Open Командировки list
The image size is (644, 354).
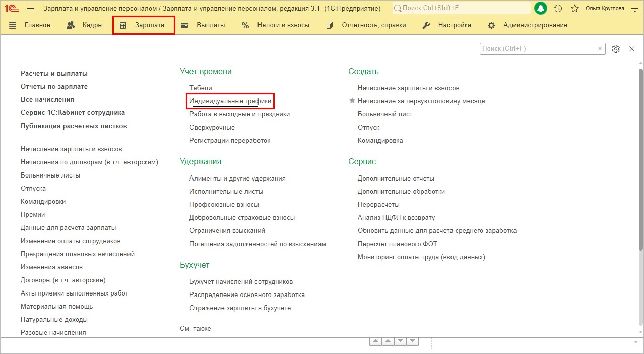pos(43,201)
